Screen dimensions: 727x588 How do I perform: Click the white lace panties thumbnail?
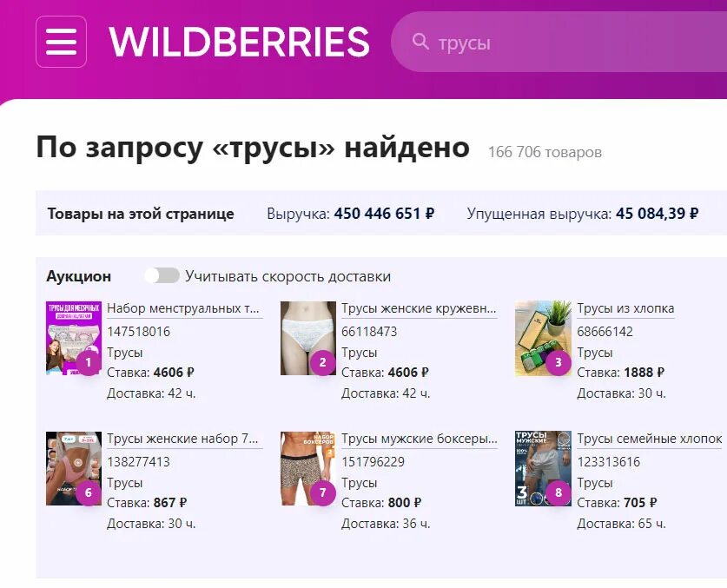coord(308,338)
